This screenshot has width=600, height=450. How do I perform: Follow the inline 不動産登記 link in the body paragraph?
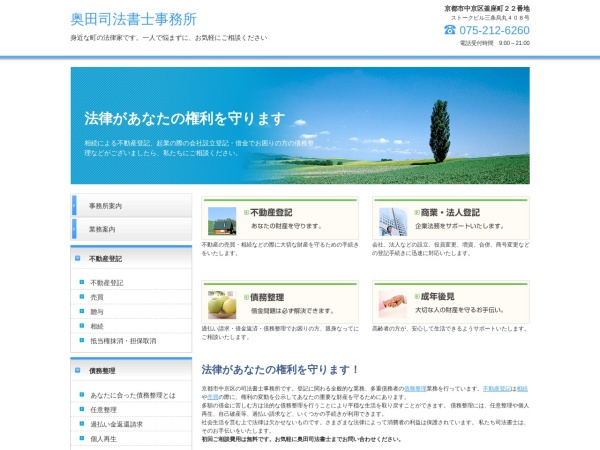coord(497,388)
